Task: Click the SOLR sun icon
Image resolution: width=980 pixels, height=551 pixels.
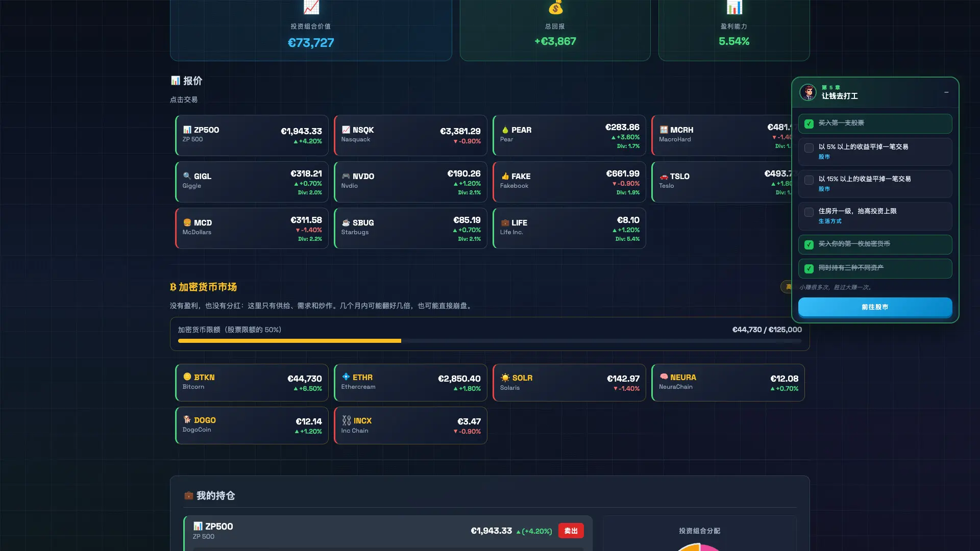Action: [505, 378]
